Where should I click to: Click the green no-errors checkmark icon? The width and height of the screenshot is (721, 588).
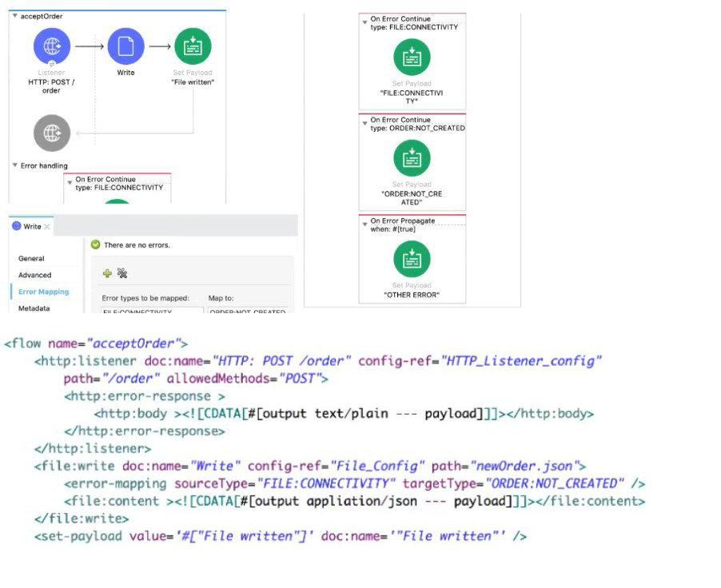[x=96, y=244]
